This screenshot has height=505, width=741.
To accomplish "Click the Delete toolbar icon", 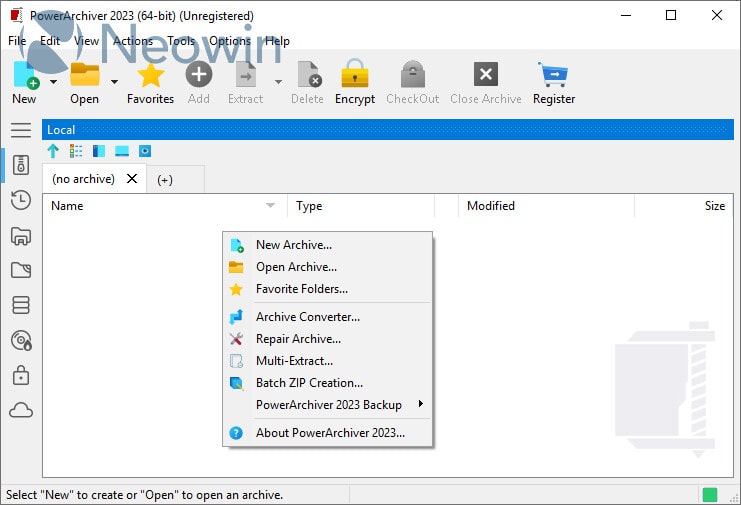I will point(309,75).
